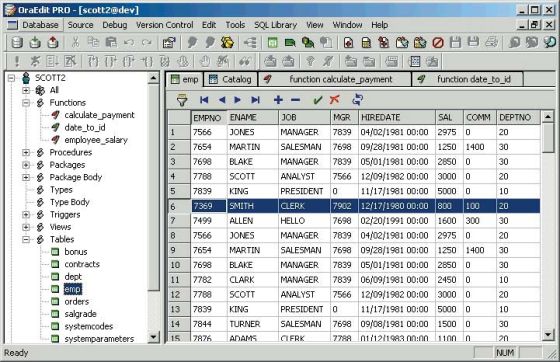Click the HELLO job cell for ALLEN
This screenshot has width=560, height=362.
(304, 221)
